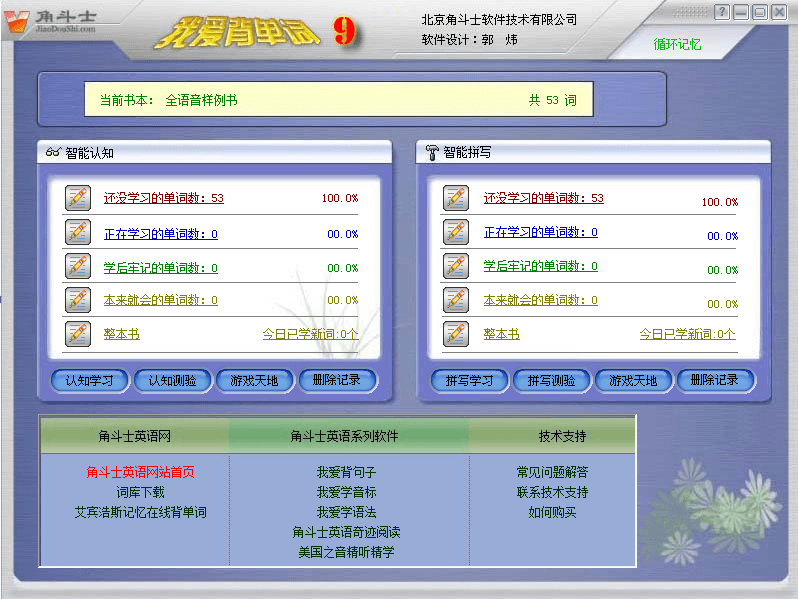Viewport: 798px width, 599px height.
Task: Open 正在学习的单词数: 0 link in 智能认知
Action: (160, 234)
